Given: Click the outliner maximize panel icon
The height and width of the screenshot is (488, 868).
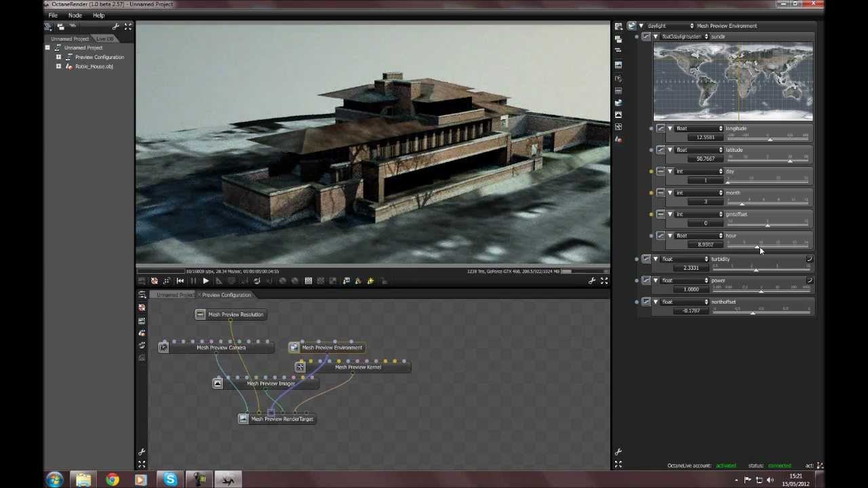Looking at the screenshot, I should point(127,26).
